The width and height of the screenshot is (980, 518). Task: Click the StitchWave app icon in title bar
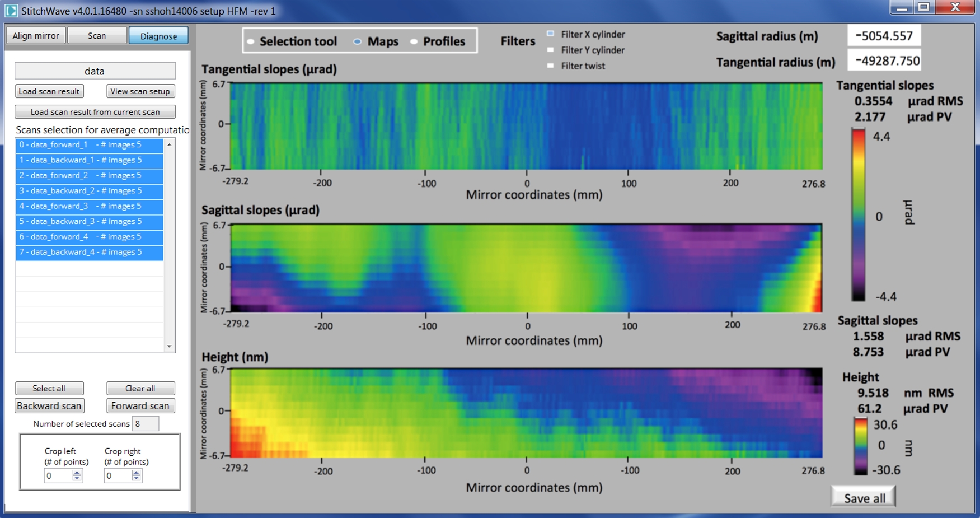pos(11,11)
